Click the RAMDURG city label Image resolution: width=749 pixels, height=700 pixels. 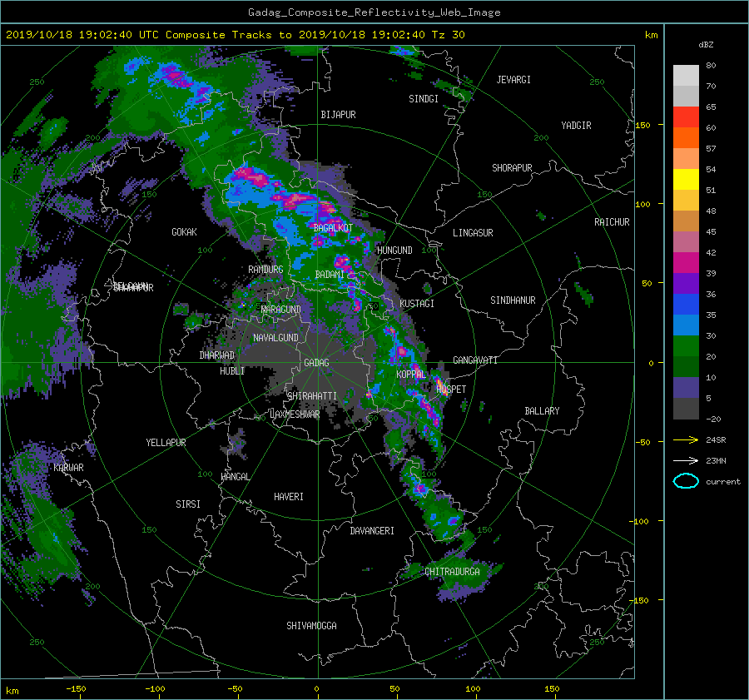coord(265,270)
